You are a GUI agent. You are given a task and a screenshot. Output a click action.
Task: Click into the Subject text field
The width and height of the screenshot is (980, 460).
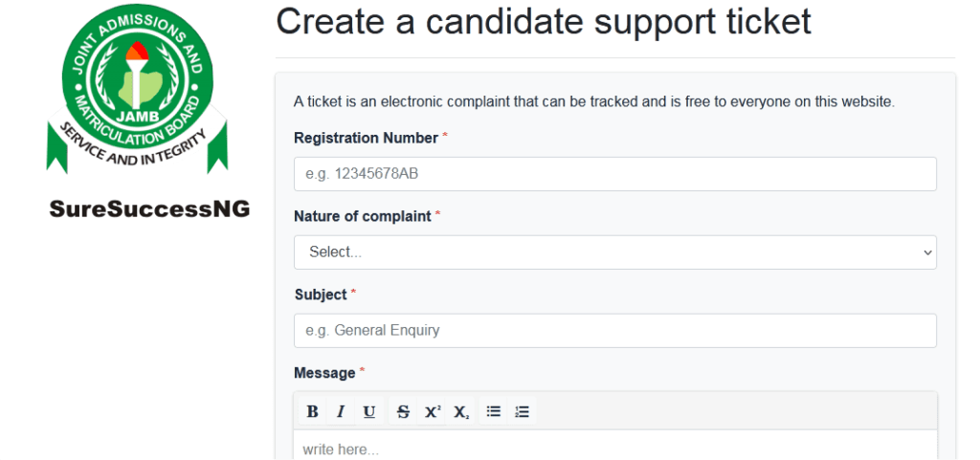[x=614, y=331]
